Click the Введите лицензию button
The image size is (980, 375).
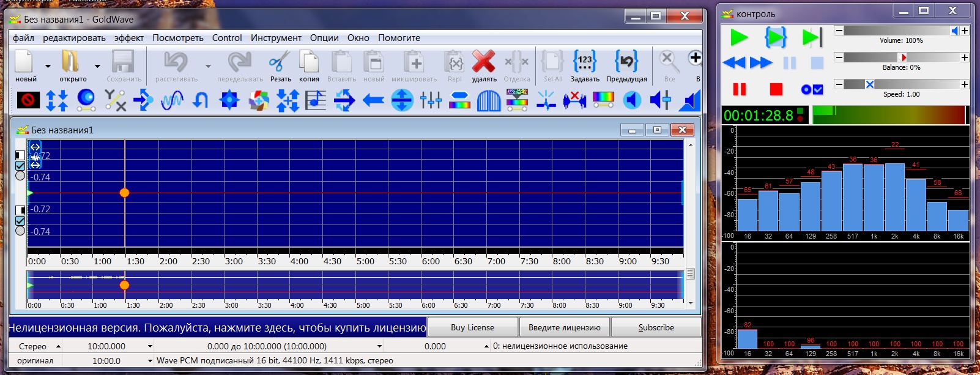click(564, 327)
